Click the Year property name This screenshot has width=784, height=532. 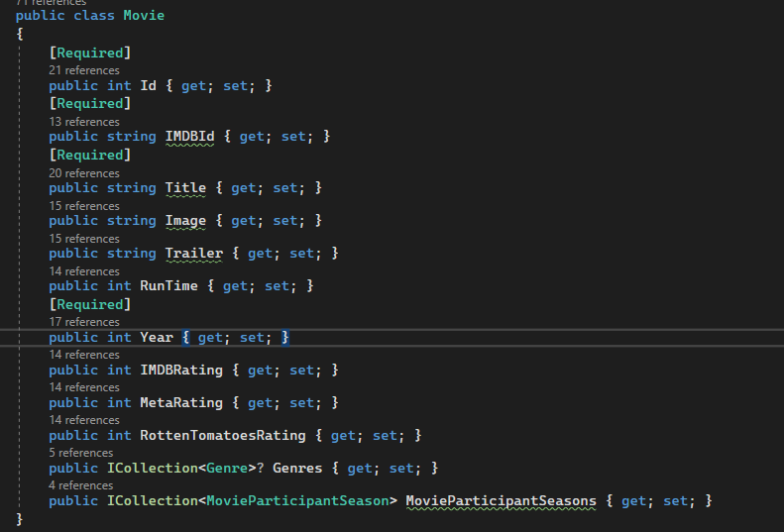[157, 338]
